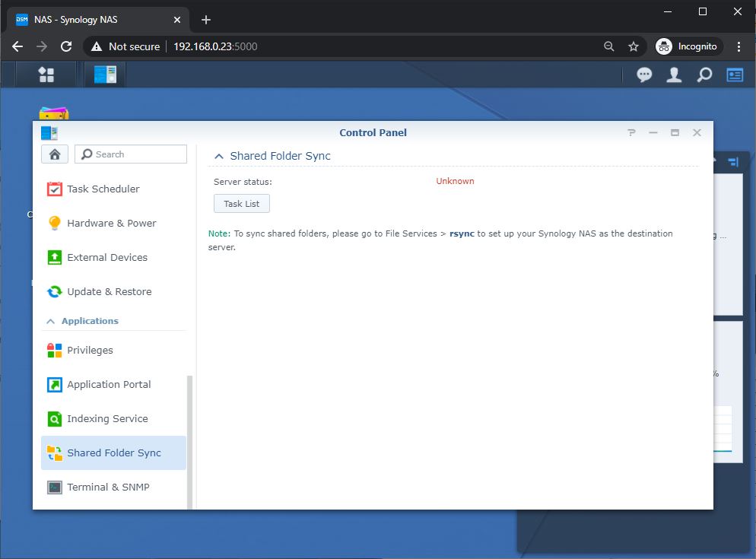Click the Server status label

[243, 182]
